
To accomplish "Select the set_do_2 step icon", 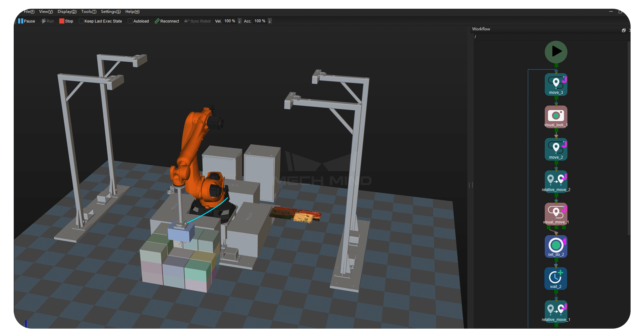I will pyautogui.click(x=555, y=245).
